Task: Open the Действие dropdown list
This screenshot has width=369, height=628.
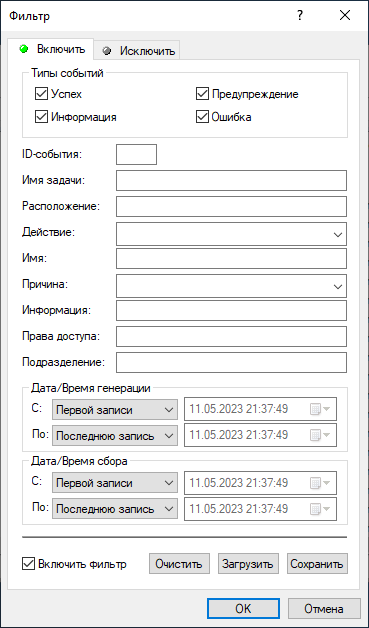Action: [231, 234]
